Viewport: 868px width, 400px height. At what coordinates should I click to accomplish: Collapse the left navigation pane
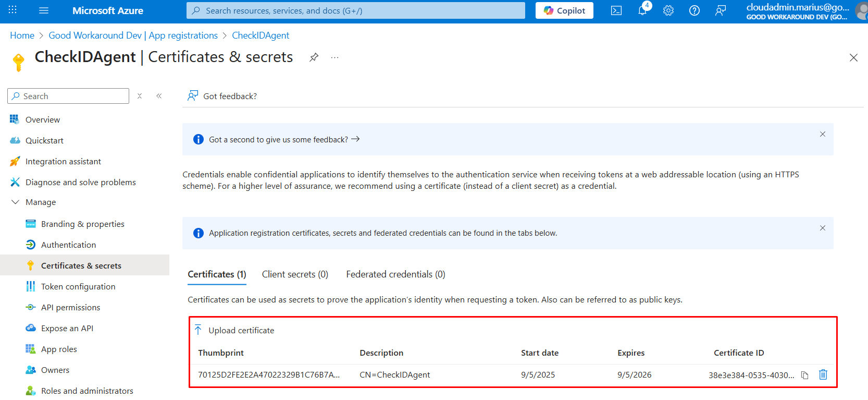click(x=159, y=96)
